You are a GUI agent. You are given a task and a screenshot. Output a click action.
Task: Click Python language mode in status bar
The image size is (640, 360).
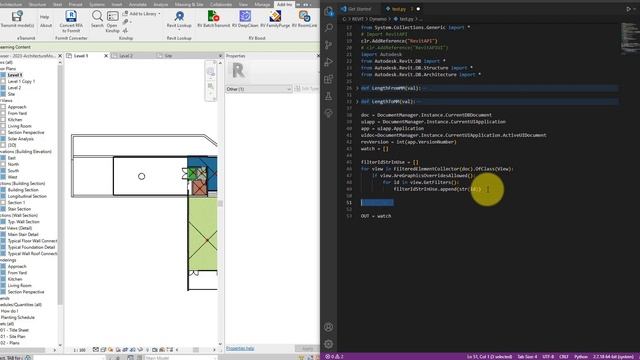(x=580, y=357)
